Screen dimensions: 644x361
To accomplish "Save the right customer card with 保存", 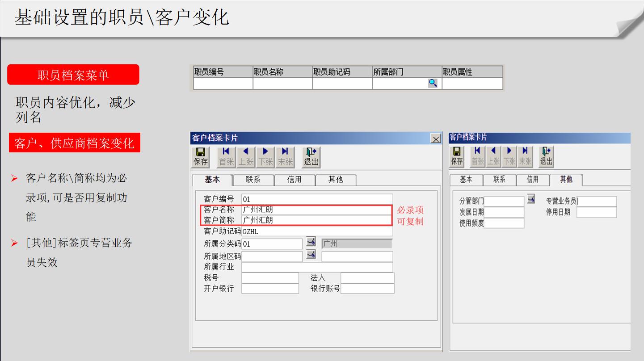I will coord(457,155).
